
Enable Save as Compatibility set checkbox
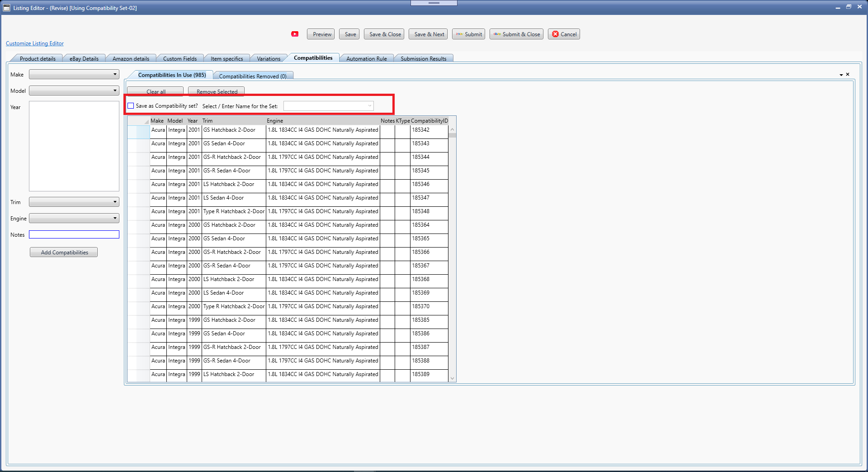pyautogui.click(x=131, y=106)
